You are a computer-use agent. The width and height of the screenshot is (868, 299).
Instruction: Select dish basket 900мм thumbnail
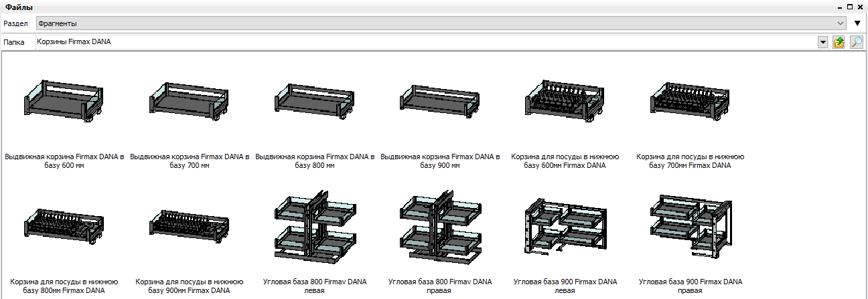tap(190, 226)
